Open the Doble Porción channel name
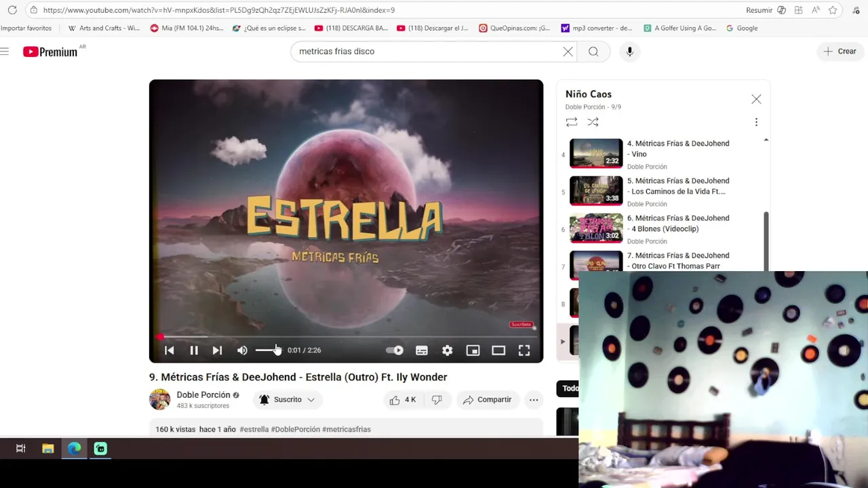868x488 pixels. point(203,394)
